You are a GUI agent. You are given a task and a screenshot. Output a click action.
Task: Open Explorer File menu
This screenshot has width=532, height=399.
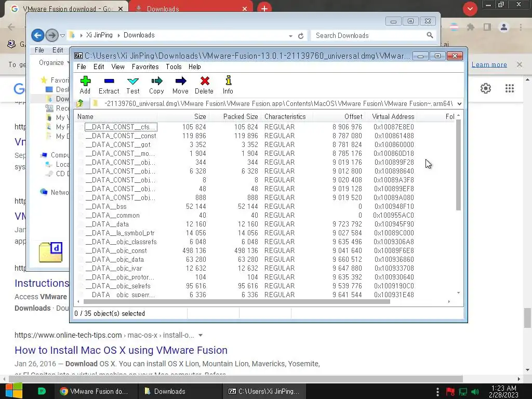[39, 50]
